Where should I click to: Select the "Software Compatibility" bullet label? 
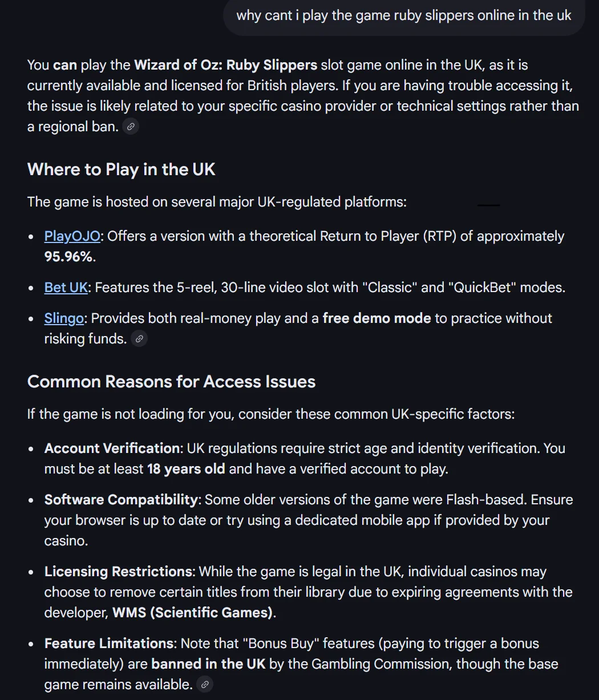(x=121, y=500)
